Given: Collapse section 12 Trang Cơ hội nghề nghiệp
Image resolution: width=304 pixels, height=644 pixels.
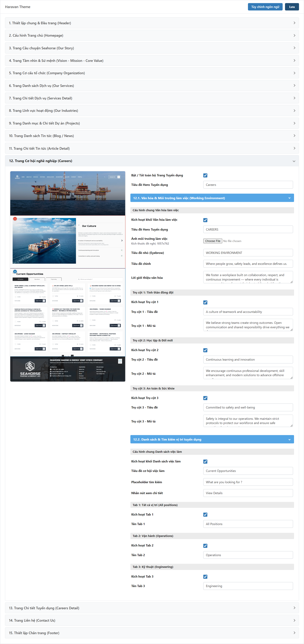Looking at the screenshot, I should coord(152,161).
